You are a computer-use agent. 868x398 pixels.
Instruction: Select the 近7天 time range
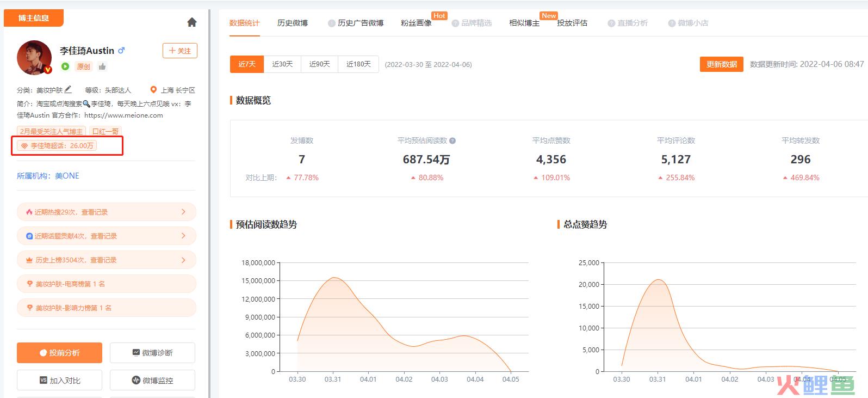[246, 64]
